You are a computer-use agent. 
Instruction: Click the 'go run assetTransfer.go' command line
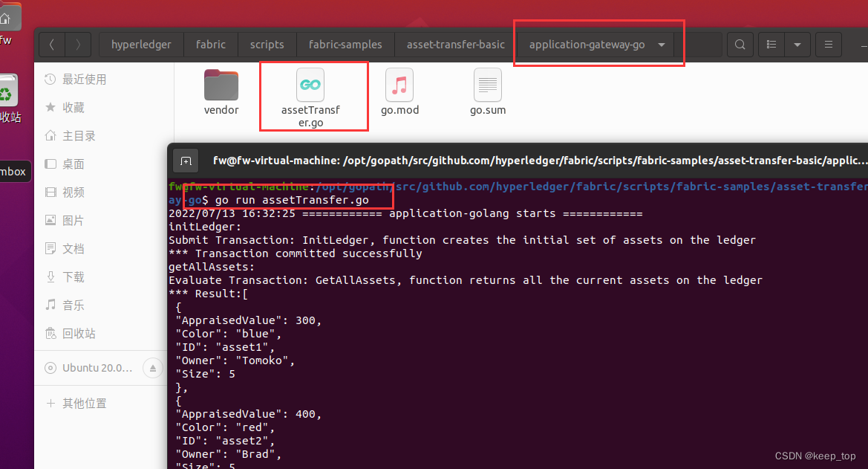(x=292, y=200)
